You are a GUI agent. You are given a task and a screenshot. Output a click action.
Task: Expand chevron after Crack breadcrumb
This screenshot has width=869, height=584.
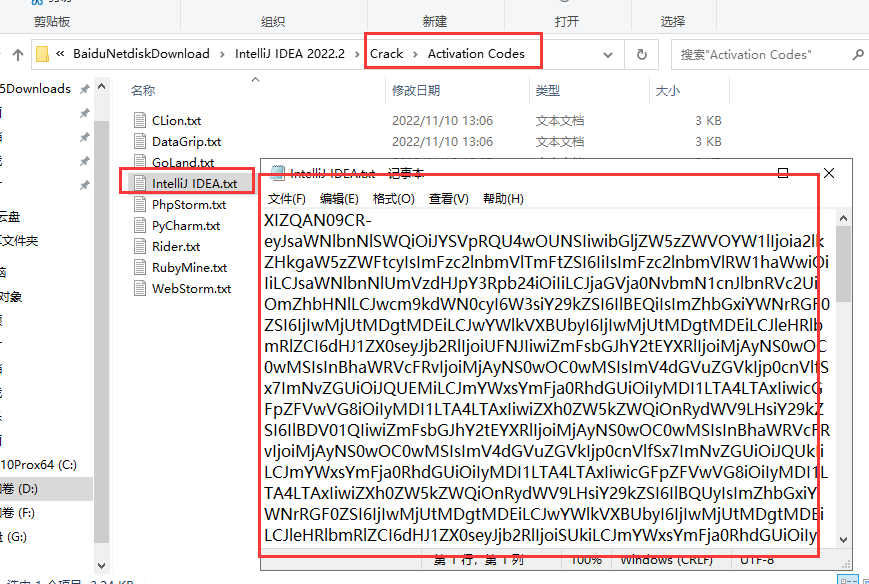tap(415, 54)
